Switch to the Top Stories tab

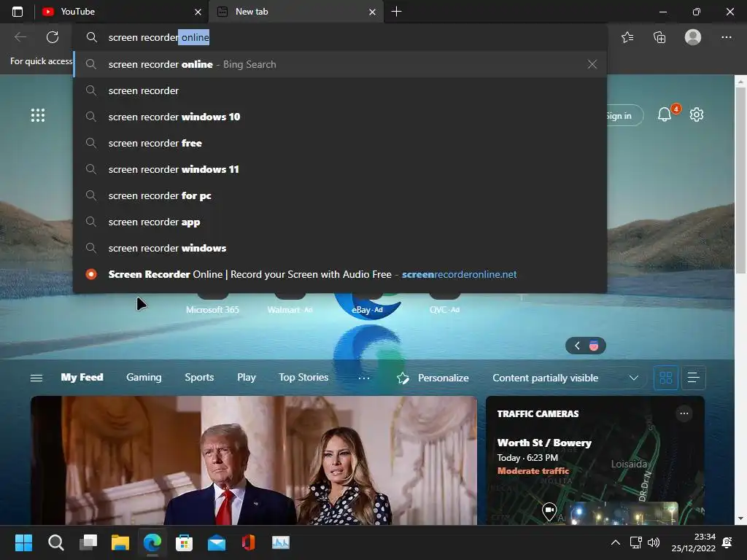[303, 377]
